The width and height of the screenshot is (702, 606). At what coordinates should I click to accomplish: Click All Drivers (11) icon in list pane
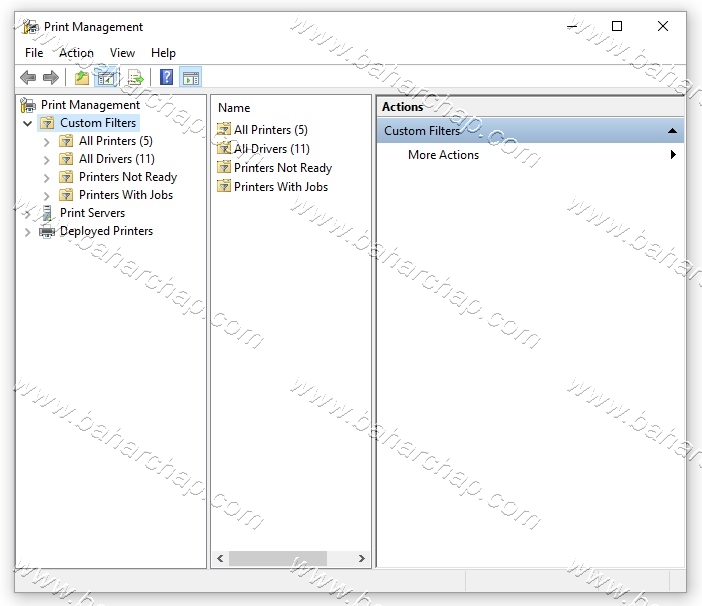click(224, 148)
